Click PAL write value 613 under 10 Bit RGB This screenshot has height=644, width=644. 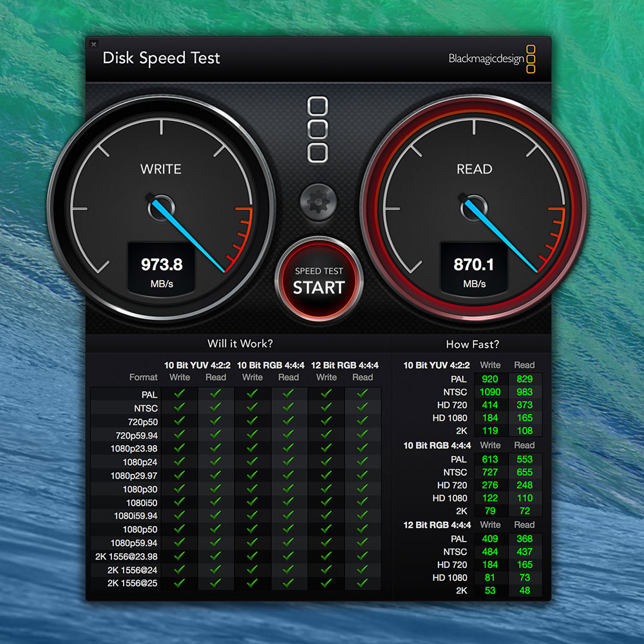coord(490,459)
